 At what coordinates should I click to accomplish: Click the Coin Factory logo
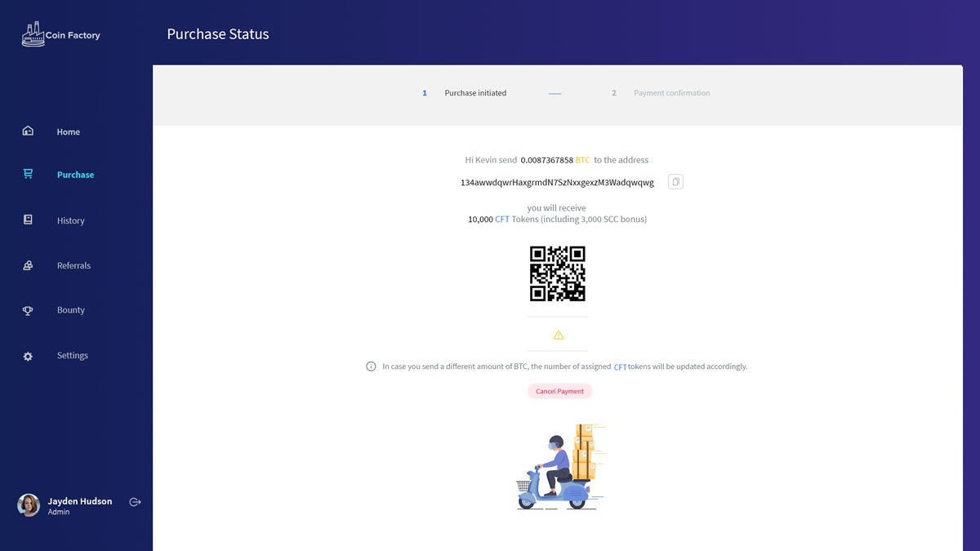(60, 34)
